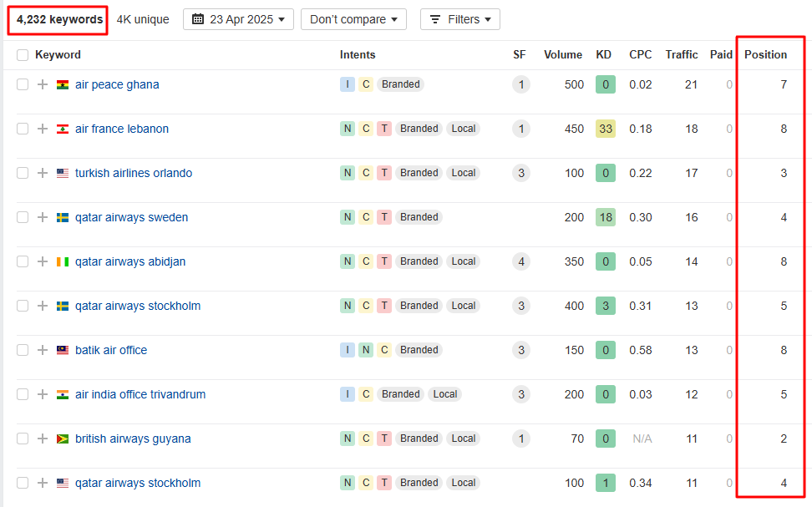Check box for qatar airways stockholm, volume 400

[x=23, y=306]
